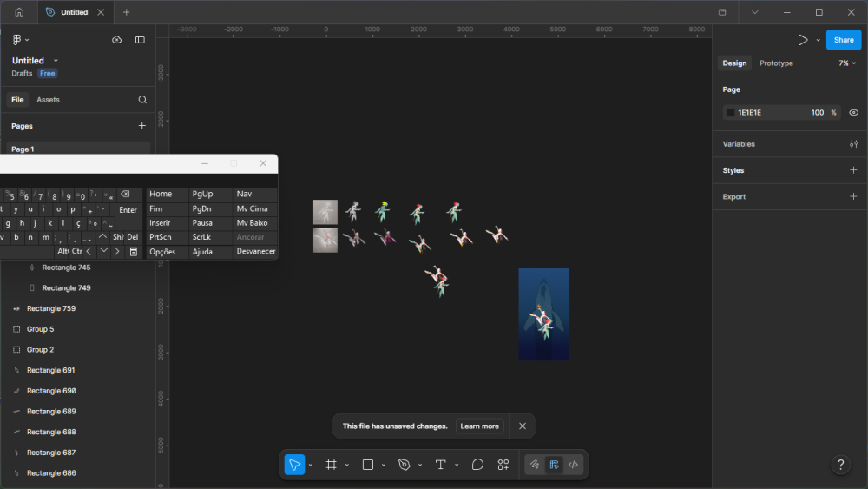Click the right arrow key on on-screen keyboard
868x489 pixels.
[x=117, y=251]
